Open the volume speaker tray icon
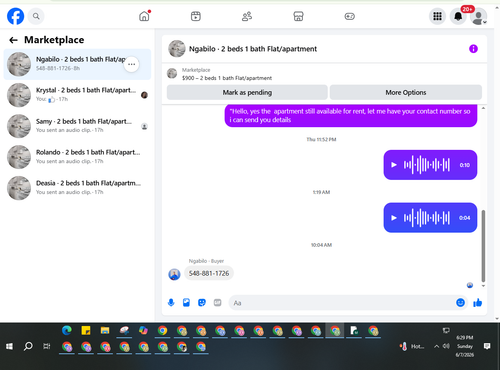Viewport: 500px width, 370px height. pyautogui.click(x=446, y=346)
